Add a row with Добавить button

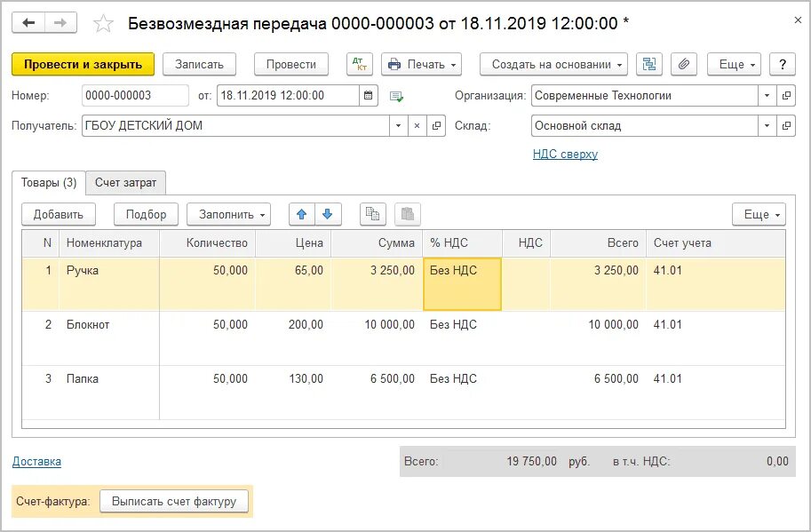59,214
